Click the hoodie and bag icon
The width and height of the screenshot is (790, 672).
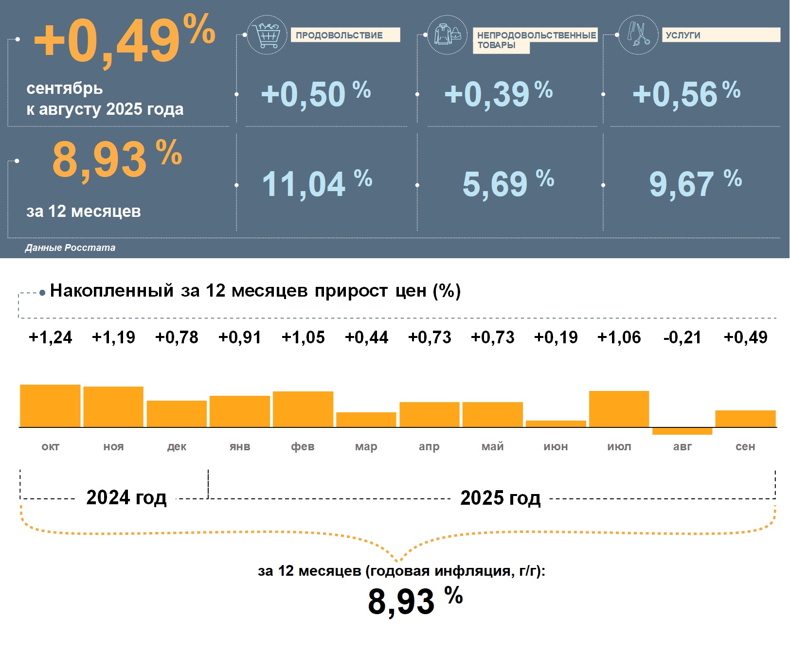pyautogui.click(x=447, y=35)
